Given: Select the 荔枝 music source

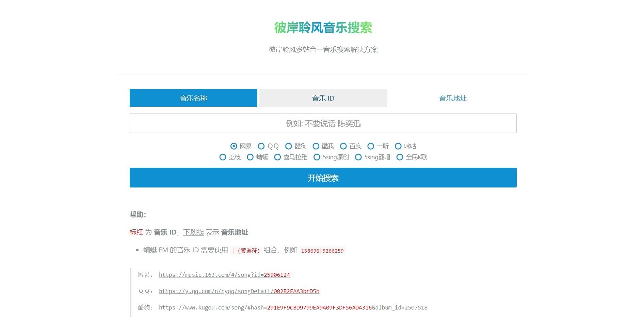Looking at the screenshot, I should coord(223,157).
